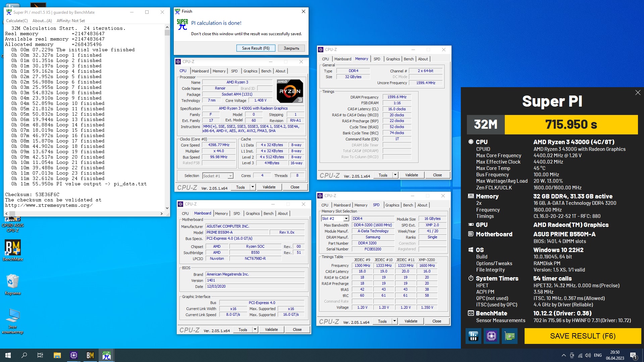Click the Part Number field DDR4 3200
Viewport: 644px width, 362px height.
pos(373,243)
